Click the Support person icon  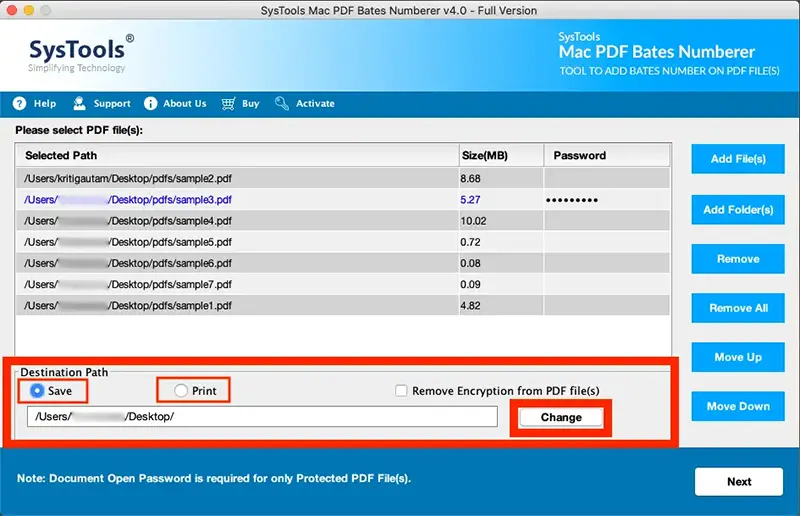79,104
